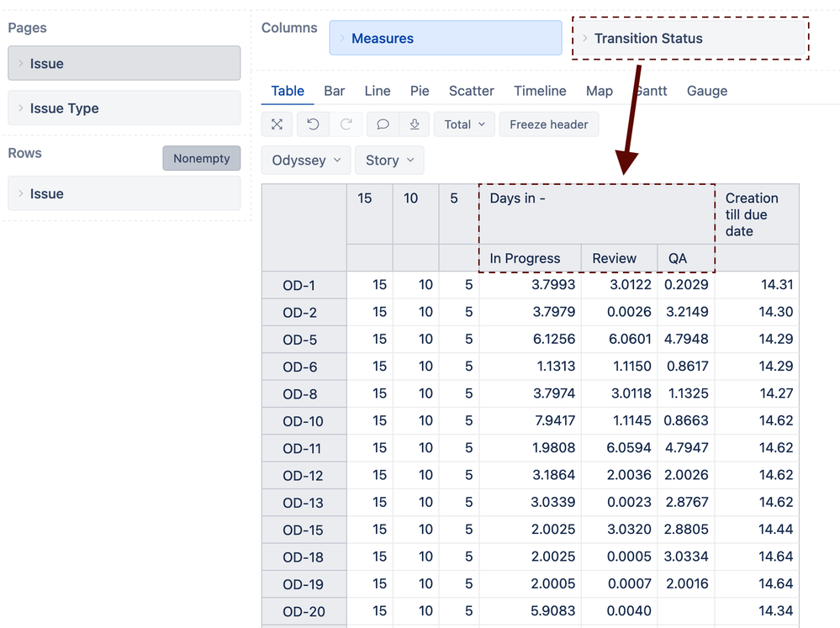Open the Odyssey page filter dropdown

(x=306, y=160)
